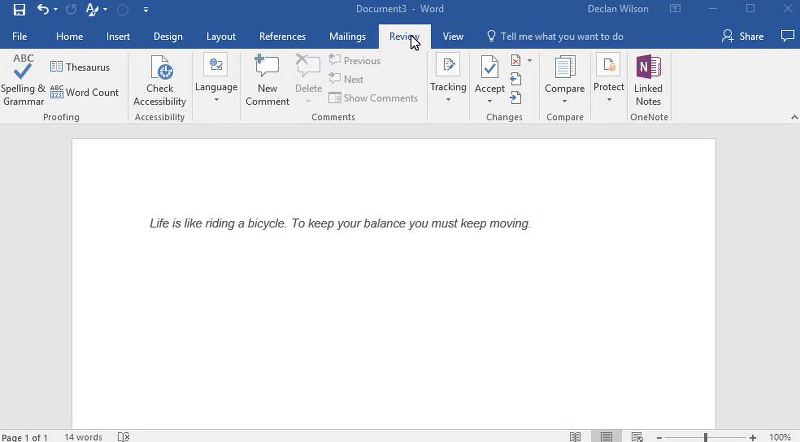The height and width of the screenshot is (442, 800).
Task: Open the Thesaurus tool
Action: click(x=80, y=67)
